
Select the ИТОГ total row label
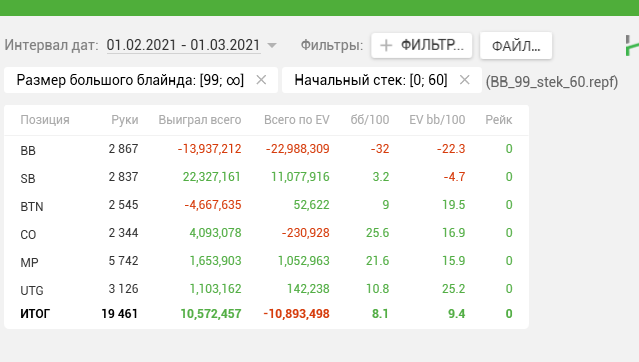(x=35, y=314)
